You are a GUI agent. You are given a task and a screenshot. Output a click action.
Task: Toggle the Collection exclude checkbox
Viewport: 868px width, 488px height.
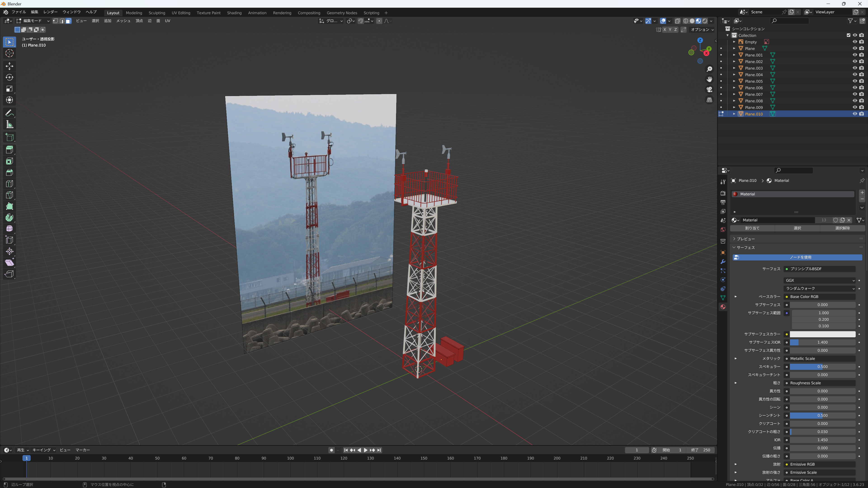pos(849,35)
